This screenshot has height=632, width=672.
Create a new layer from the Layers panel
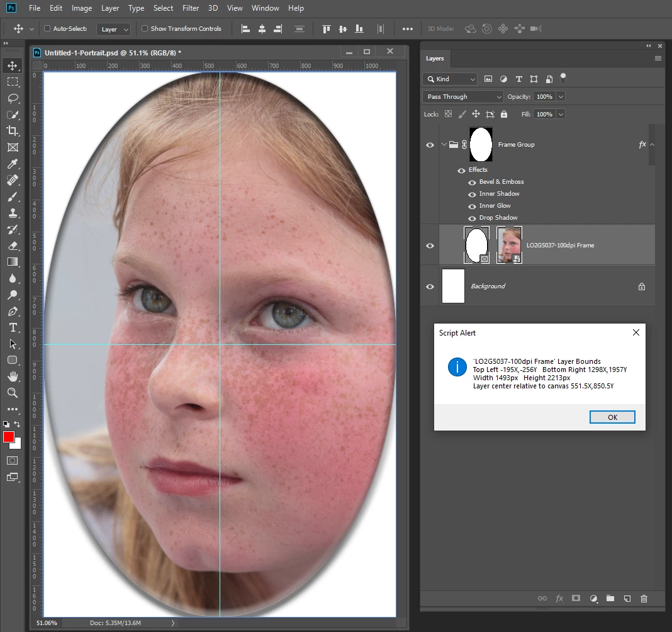[x=627, y=599]
